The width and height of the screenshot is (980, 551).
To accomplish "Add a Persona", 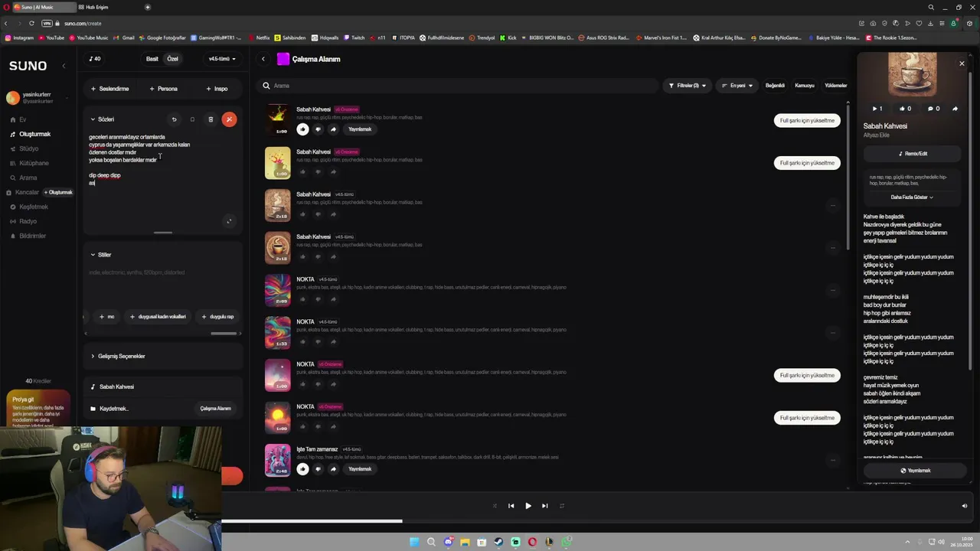I will point(164,89).
